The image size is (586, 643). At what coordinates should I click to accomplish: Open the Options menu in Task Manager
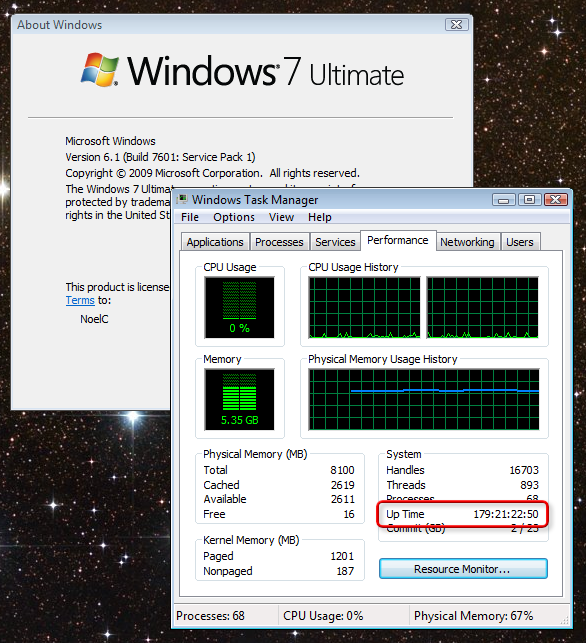[x=234, y=217]
